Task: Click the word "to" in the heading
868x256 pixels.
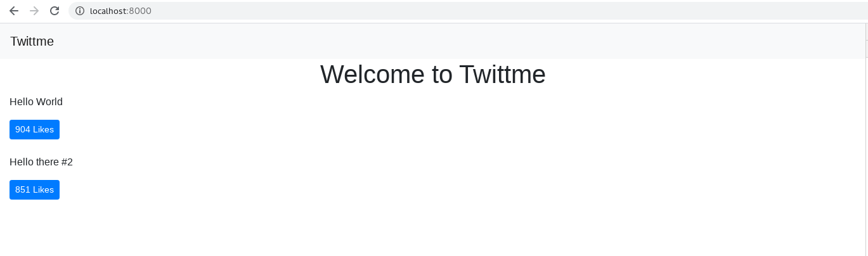Action: (442, 75)
